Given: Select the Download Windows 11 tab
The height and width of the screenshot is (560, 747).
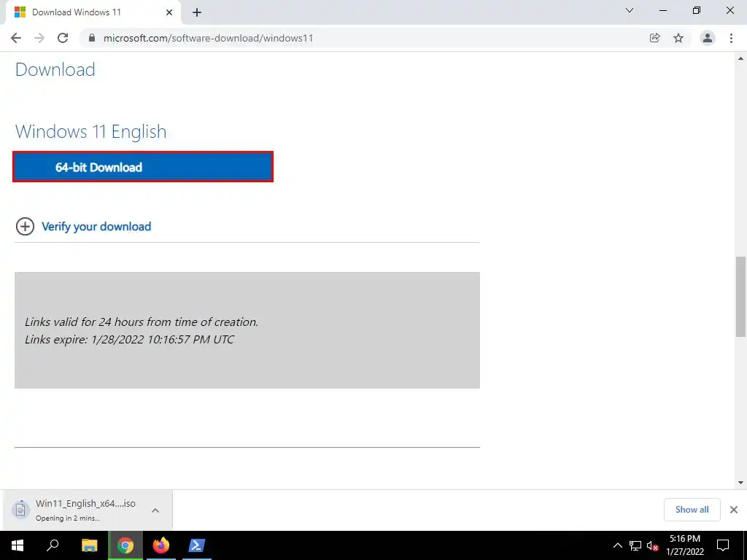Looking at the screenshot, I should point(93,12).
